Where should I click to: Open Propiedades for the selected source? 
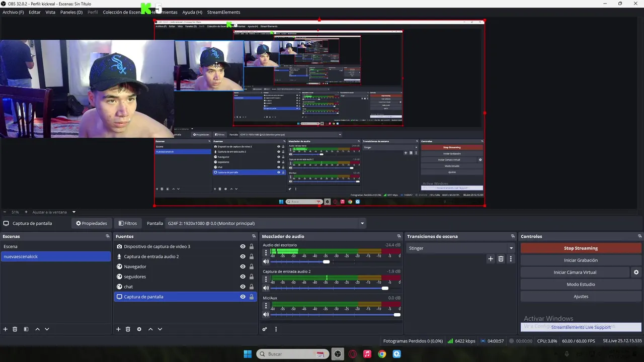point(92,223)
